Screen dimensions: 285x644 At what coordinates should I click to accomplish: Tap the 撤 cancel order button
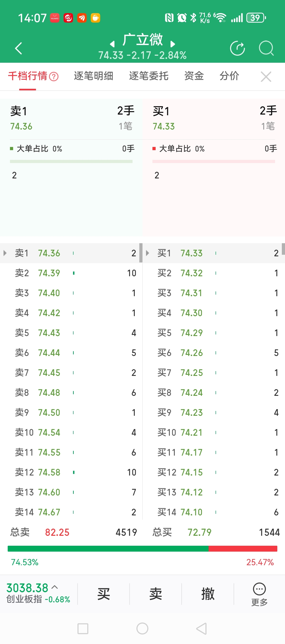[208, 594]
